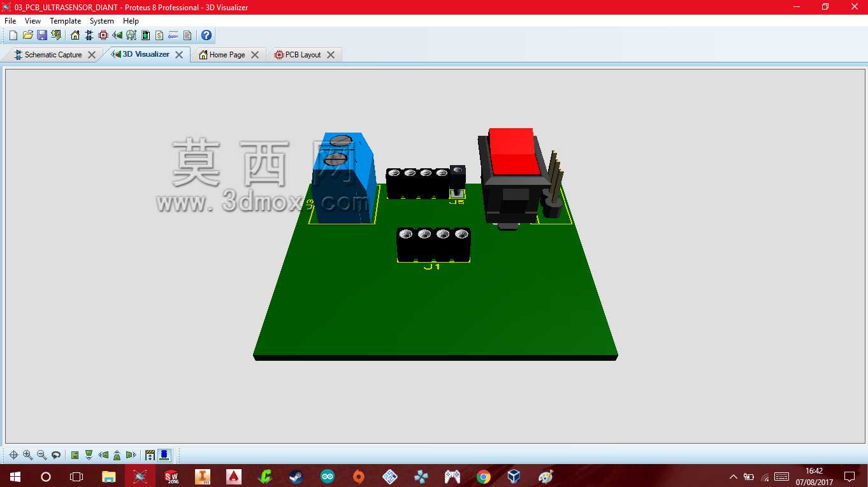Toggle the height bounds clearance icon
Screen dimensions: 868x487
(x=150, y=455)
